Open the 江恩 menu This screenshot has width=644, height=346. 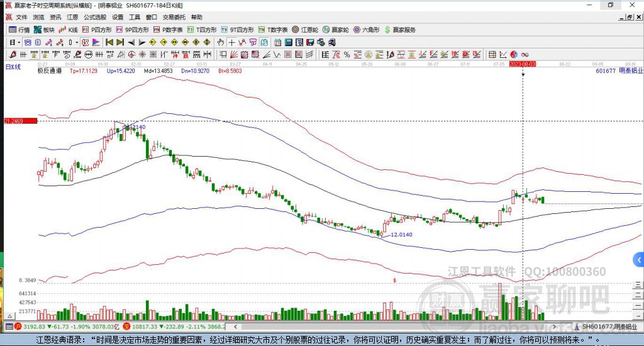coord(72,17)
